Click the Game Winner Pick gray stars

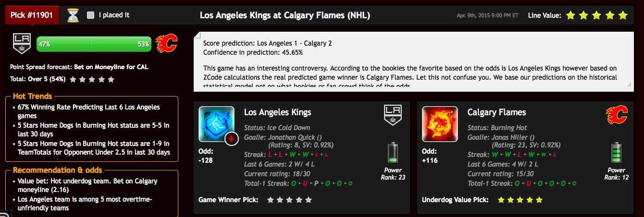[x=290, y=200]
